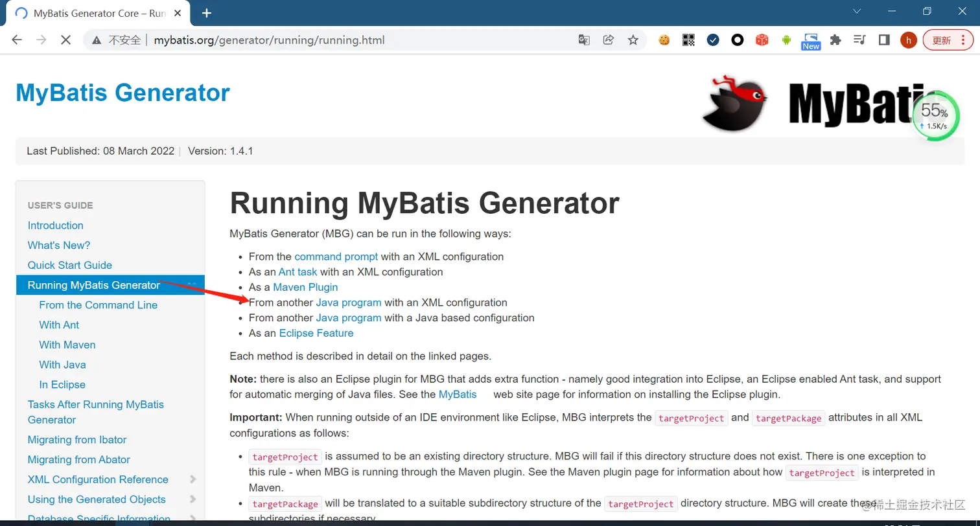Open the With Maven sidebar item
This screenshot has height=526, width=980.
pos(67,345)
